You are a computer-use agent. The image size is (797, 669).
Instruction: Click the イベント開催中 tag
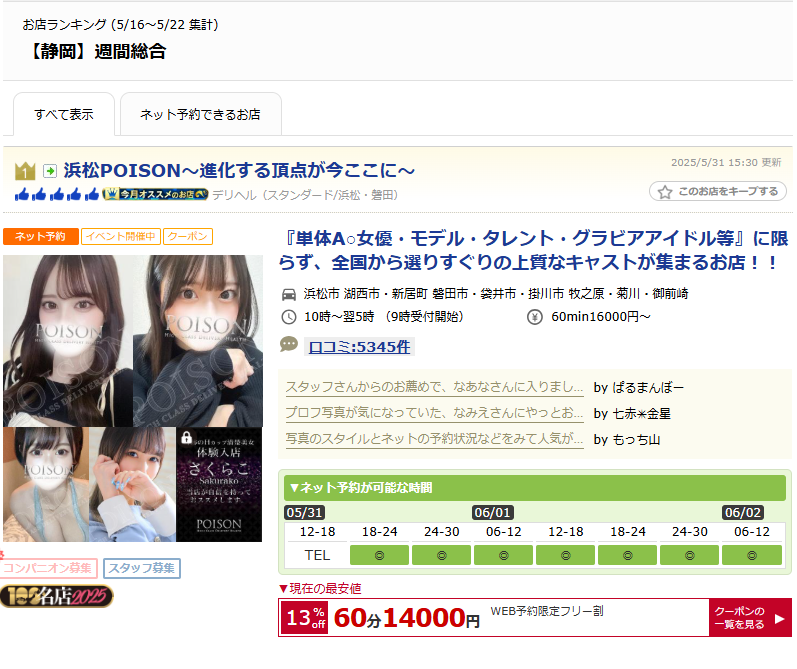(121, 236)
